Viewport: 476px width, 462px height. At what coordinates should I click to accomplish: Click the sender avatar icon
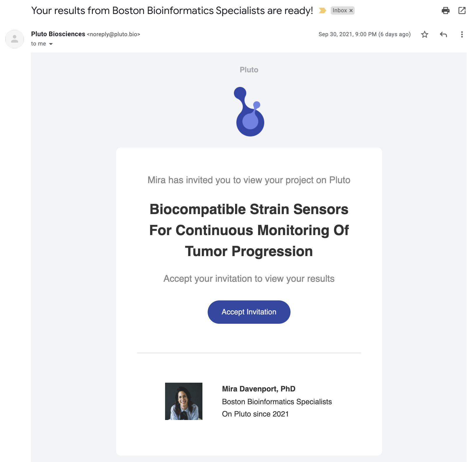pos(15,39)
